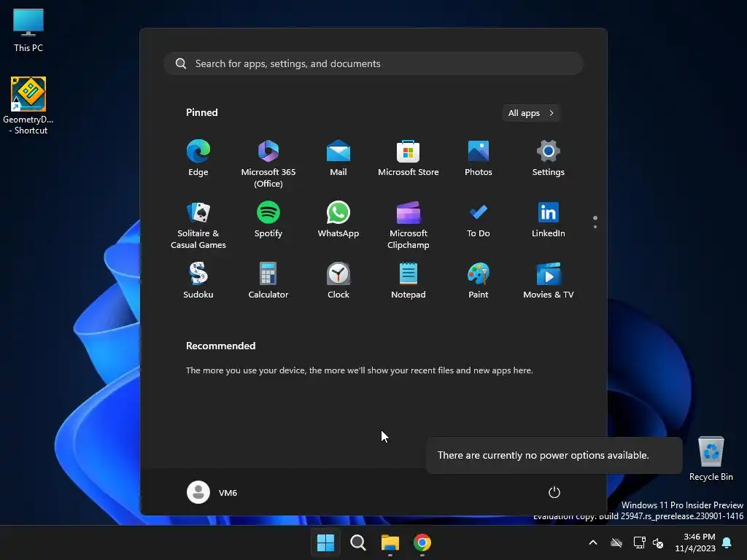Open Notepad

409,281
